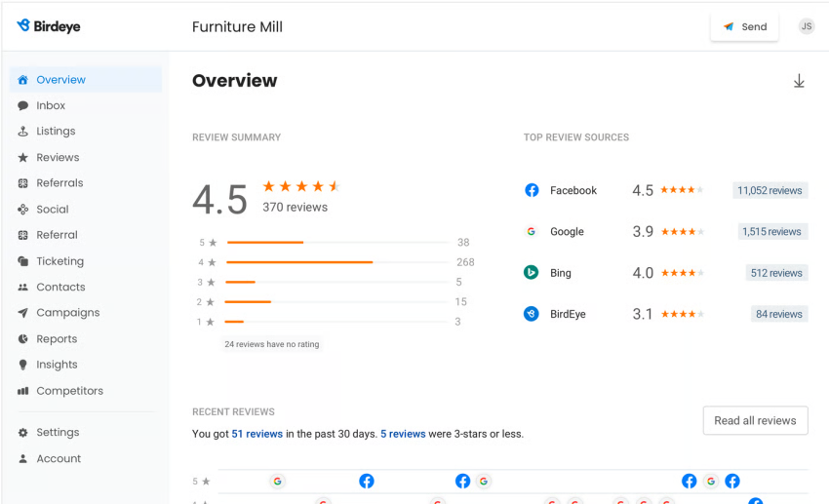Click the Reports pie chart icon
Screen dimensions: 829x504
tap(22, 339)
